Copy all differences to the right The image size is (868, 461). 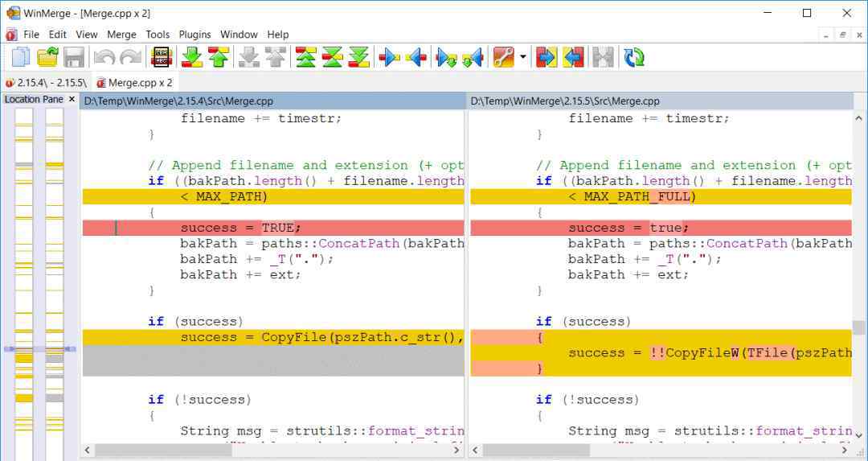(547, 58)
